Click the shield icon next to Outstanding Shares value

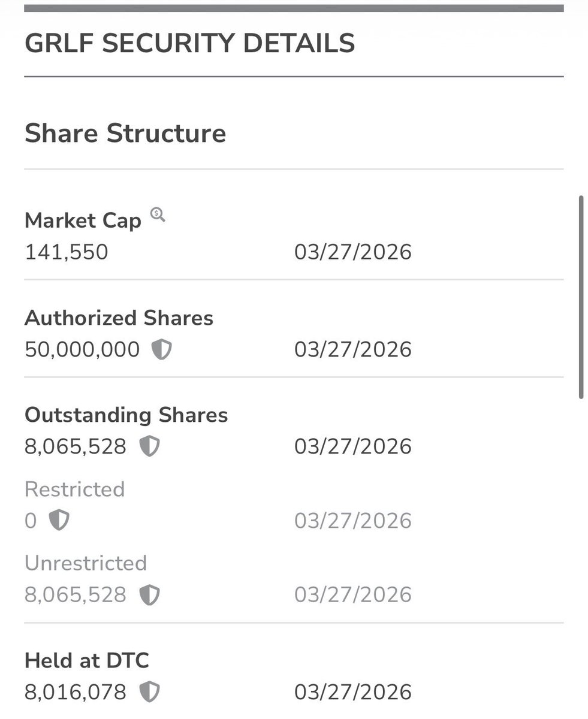pos(149,446)
